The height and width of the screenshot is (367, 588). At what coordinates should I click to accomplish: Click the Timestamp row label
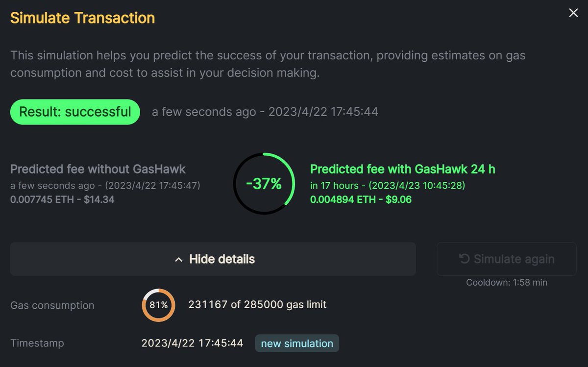click(37, 343)
